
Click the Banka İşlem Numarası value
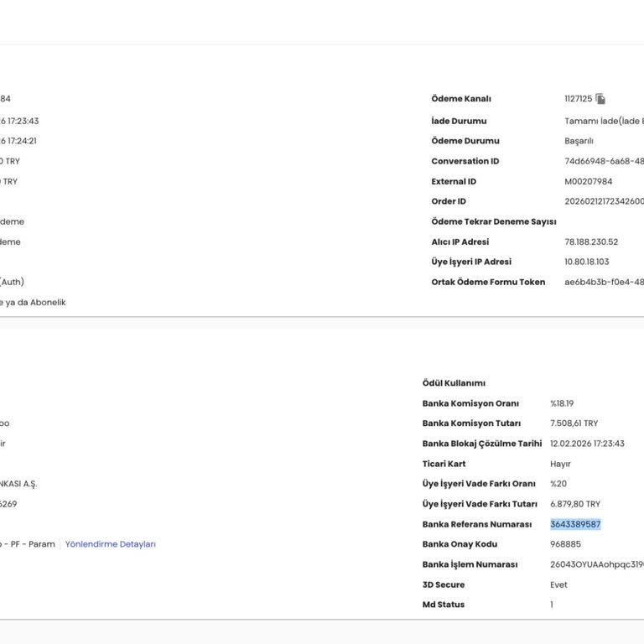pyautogui.click(x=597, y=564)
